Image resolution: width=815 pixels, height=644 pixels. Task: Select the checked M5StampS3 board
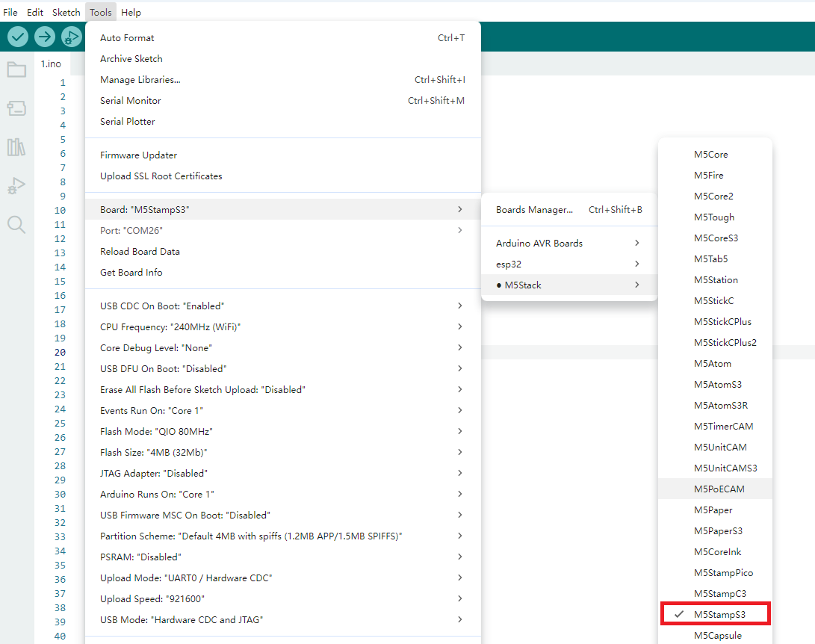point(715,614)
